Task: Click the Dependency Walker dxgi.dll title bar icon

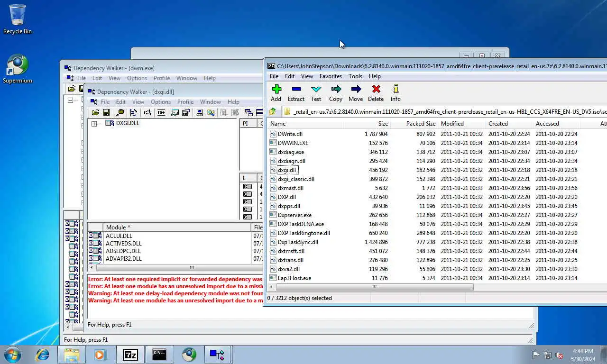Action: coord(91,91)
